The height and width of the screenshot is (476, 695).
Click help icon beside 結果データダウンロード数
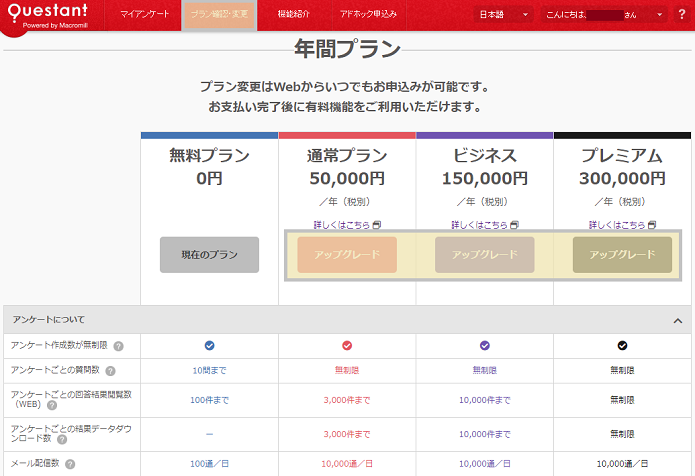pos(51,438)
